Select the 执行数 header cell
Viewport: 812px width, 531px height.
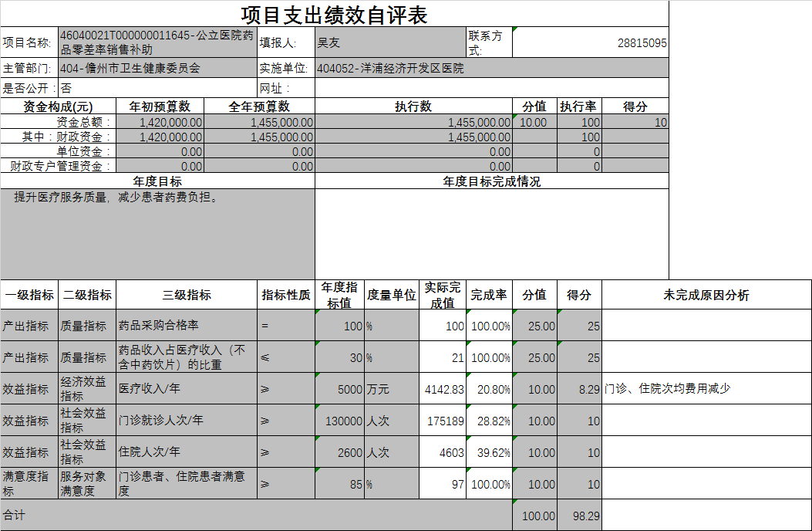pyautogui.click(x=413, y=107)
